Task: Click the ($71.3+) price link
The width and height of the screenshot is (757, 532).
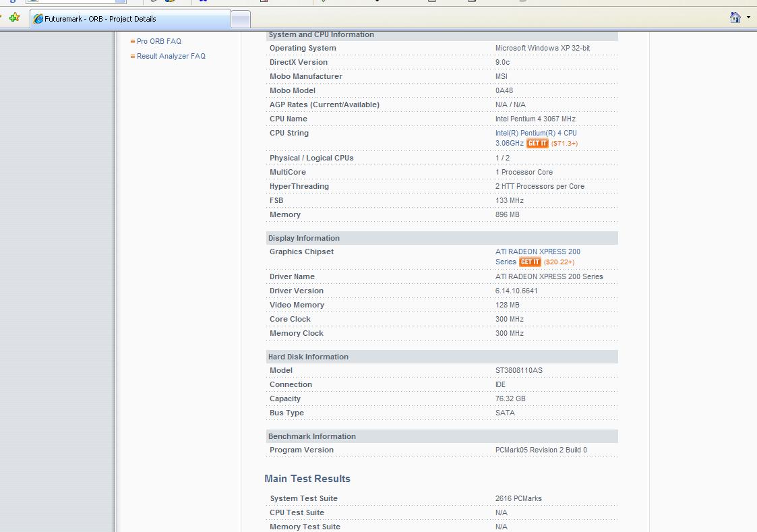Action: click(564, 144)
